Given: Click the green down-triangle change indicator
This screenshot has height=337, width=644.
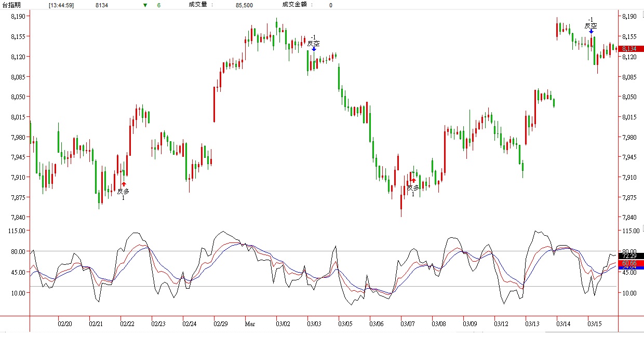Looking at the screenshot, I should click(145, 5).
